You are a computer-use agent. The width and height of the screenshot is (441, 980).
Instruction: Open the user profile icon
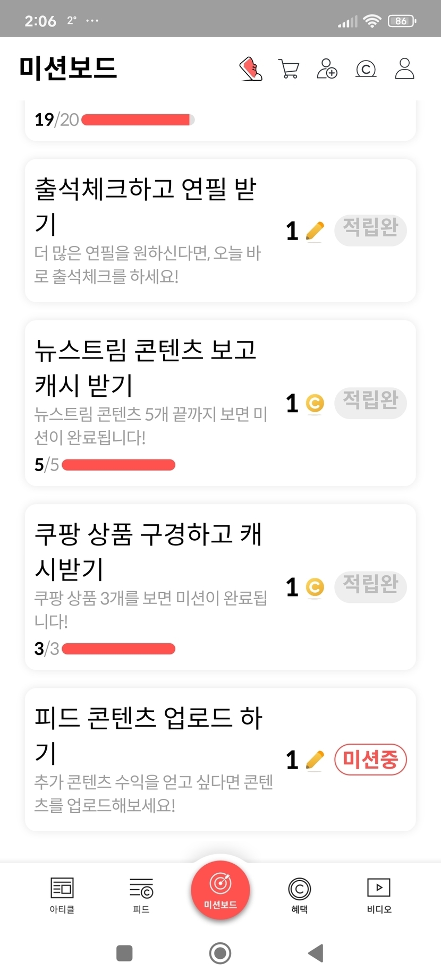point(404,69)
